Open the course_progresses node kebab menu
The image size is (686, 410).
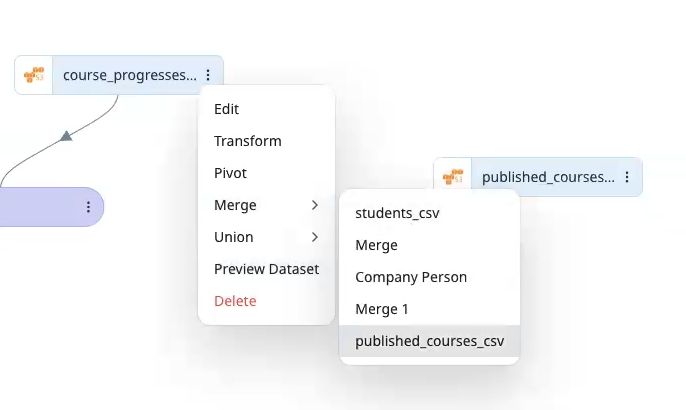pos(208,75)
